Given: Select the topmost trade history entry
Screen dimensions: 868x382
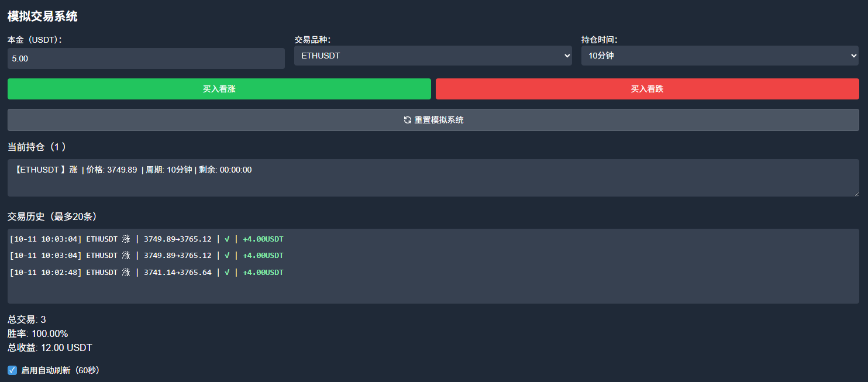Looking at the screenshot, I should 146,239.
